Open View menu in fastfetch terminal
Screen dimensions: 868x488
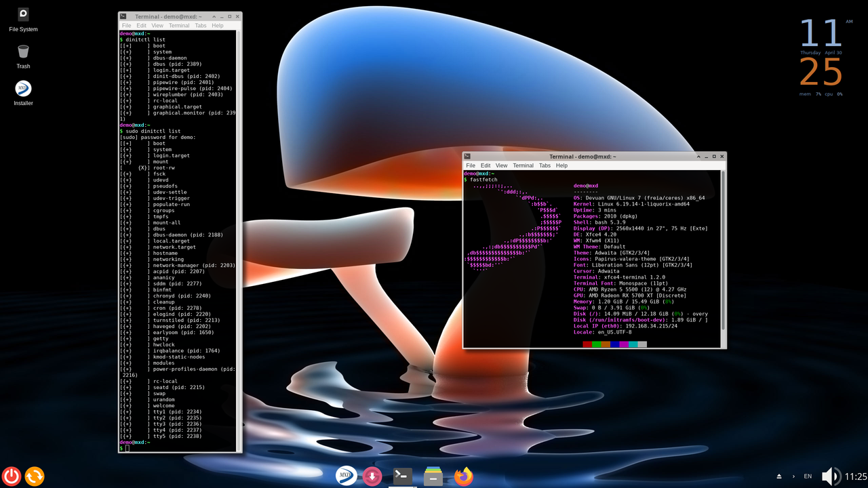pos(501,165)
